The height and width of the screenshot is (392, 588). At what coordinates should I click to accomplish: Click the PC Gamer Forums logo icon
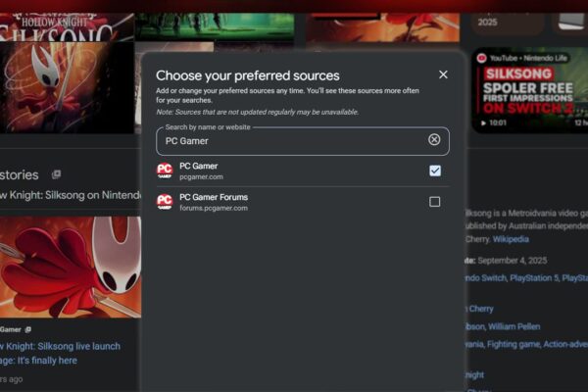pos(165,202)
